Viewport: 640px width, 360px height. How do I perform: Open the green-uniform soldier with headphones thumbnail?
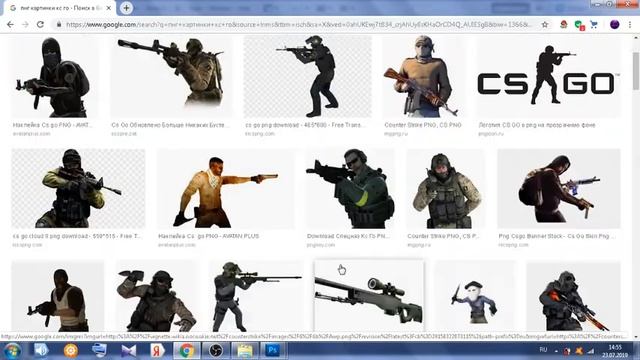point(350,189)
